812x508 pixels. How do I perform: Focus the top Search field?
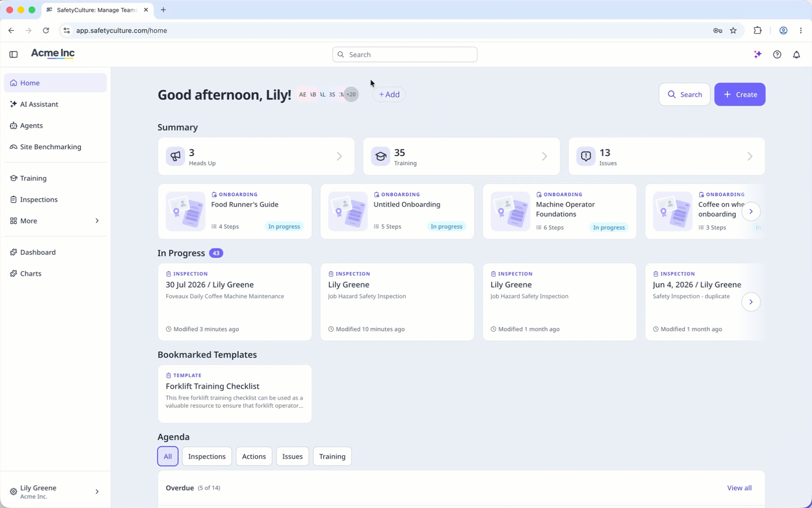tap(405, 55)
